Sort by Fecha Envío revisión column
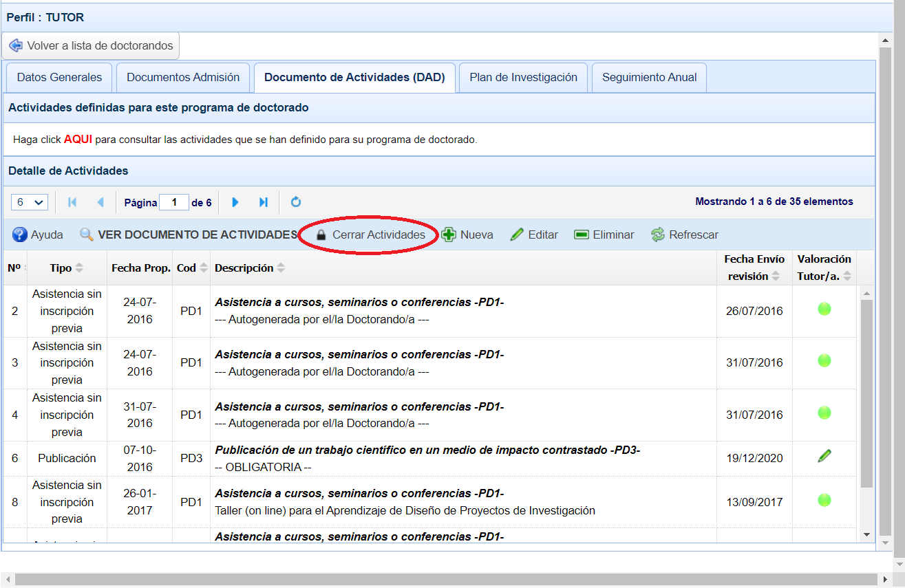905x588 pixels. click(754, 268)
